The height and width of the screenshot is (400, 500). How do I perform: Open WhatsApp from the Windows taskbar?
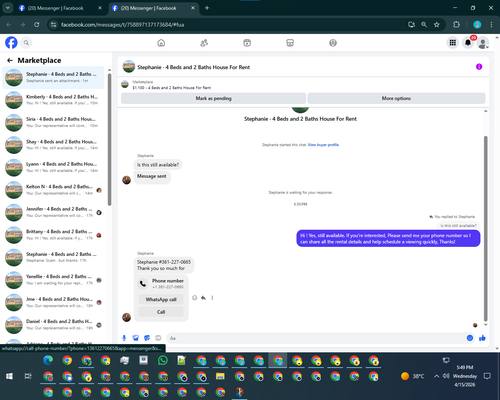tap(163, 360)
